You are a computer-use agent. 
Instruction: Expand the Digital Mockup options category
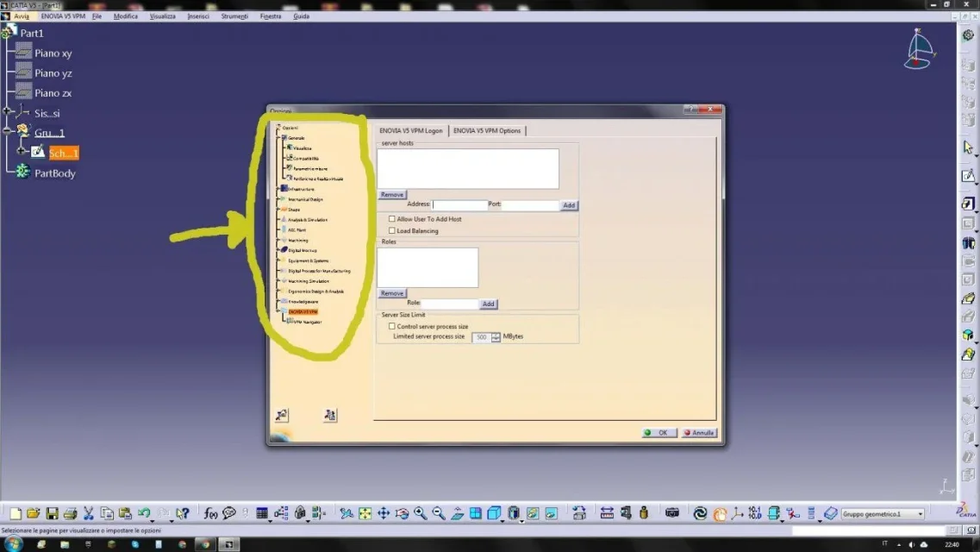pyautogui.click(x=278, y=250)
